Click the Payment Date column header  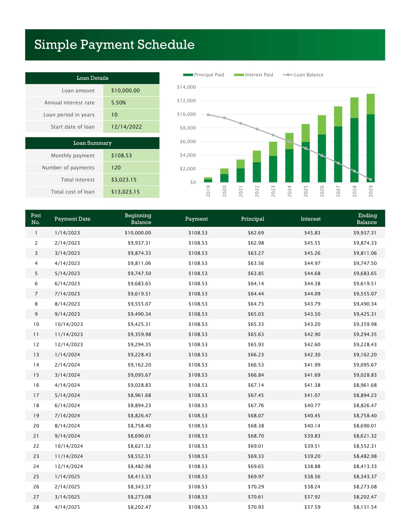point(72,219)
